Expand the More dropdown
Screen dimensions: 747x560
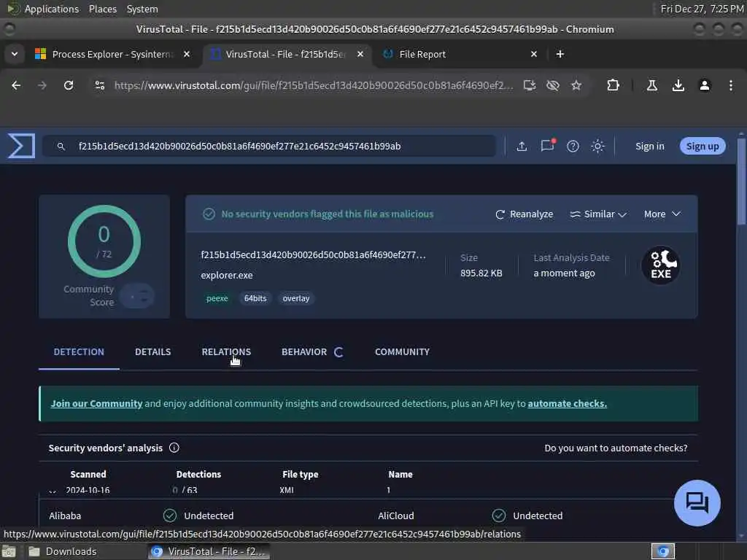(x=662, y=214)
